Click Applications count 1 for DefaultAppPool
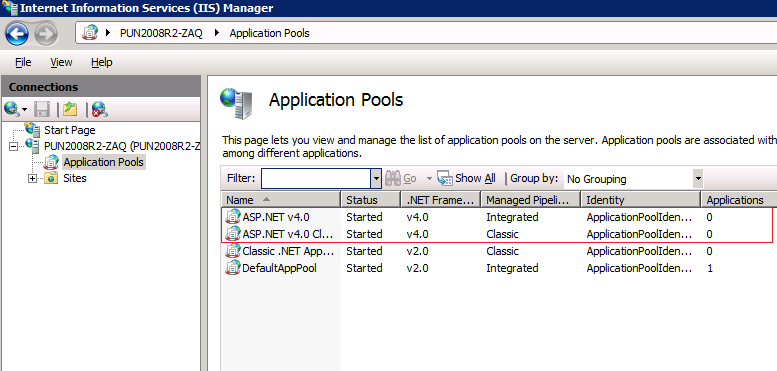 point(710,268)
